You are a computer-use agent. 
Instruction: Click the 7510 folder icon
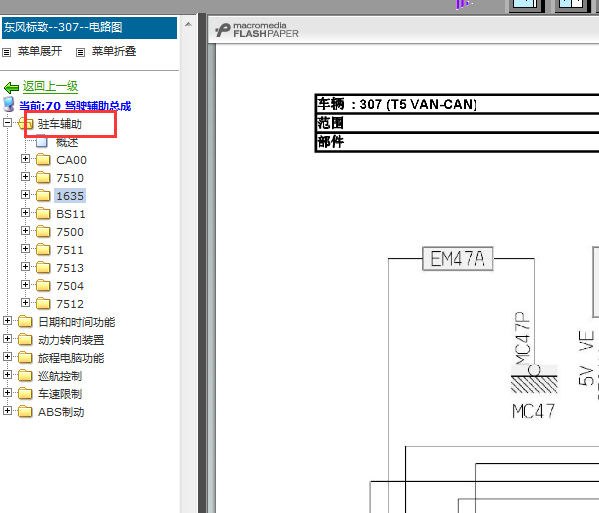click(x=43, y=177)
